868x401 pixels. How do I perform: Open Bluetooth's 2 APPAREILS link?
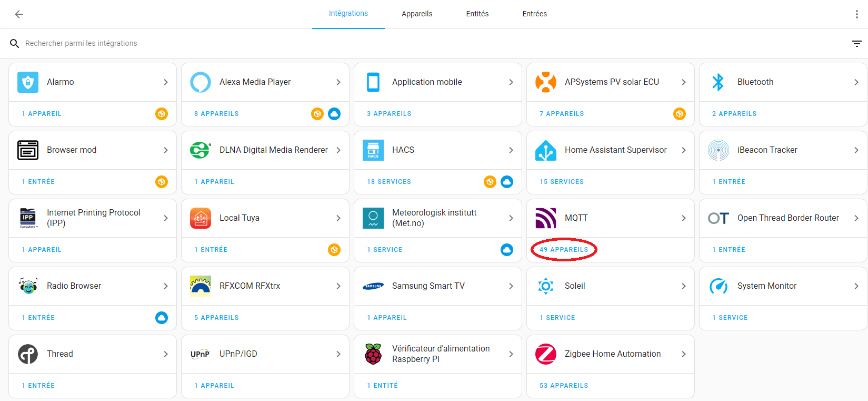[734, 114]
